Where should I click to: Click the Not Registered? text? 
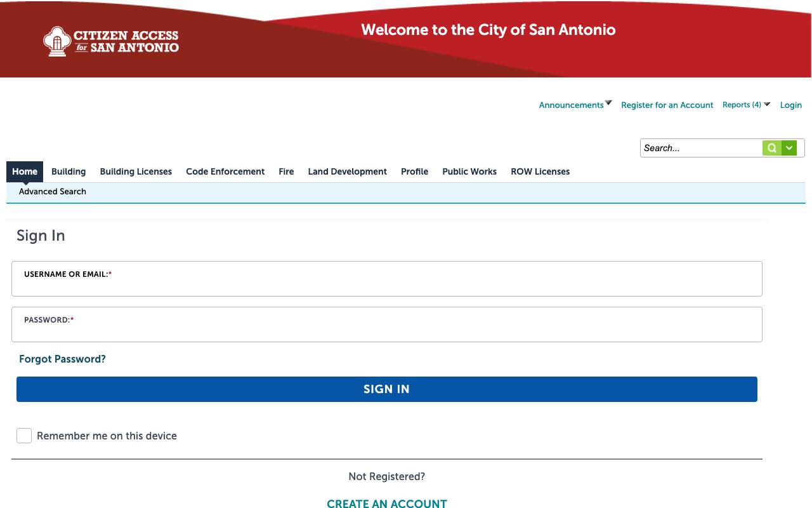coord(387,476)
